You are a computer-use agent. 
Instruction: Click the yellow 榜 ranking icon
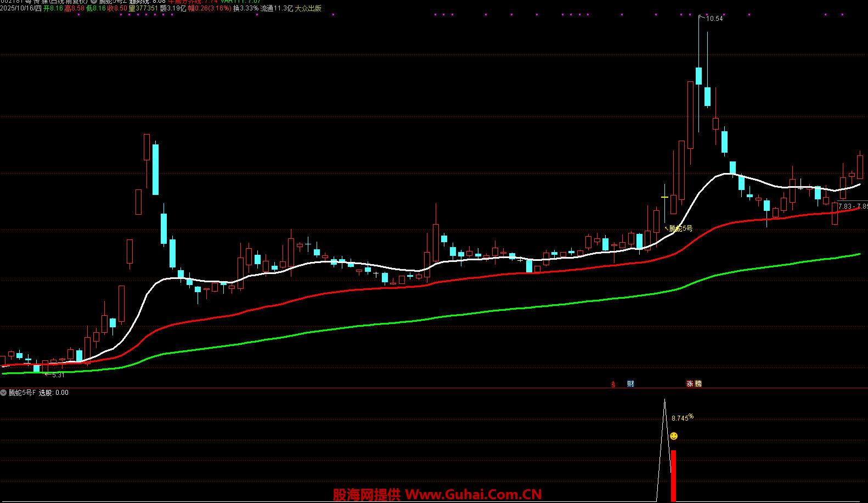click(x=698, y=384)
